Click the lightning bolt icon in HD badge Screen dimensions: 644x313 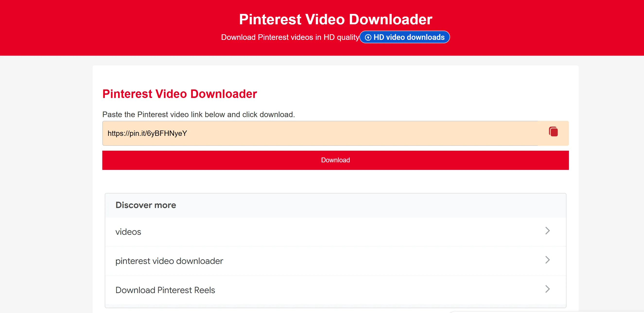click(x=368, y=37)
